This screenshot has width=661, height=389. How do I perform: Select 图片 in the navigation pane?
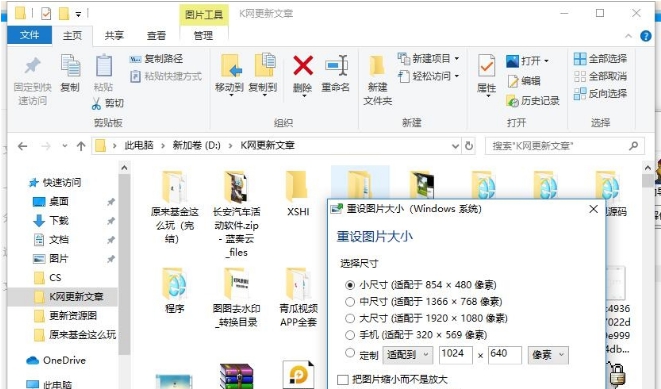[x=59, y=258]
